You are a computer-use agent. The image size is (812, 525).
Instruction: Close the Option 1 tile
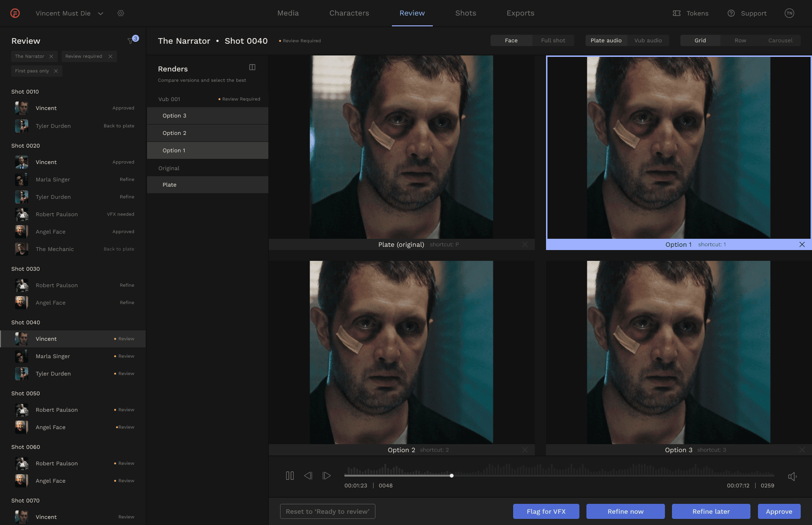coord(802,244)
